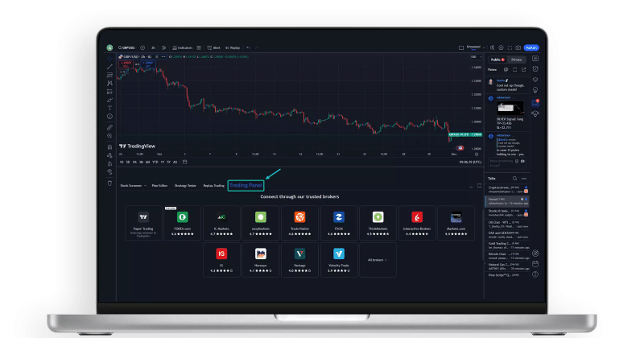Add a symbol to compare
Screen dimensions: 644x338
pyautogui.click(x=142, y=47)
